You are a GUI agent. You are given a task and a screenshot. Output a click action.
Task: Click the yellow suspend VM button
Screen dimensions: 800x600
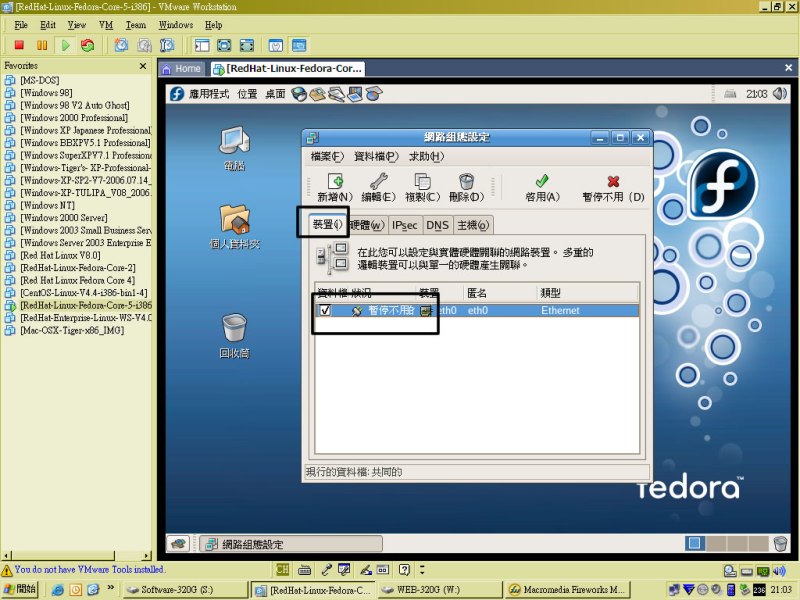[x=42, y=45]
